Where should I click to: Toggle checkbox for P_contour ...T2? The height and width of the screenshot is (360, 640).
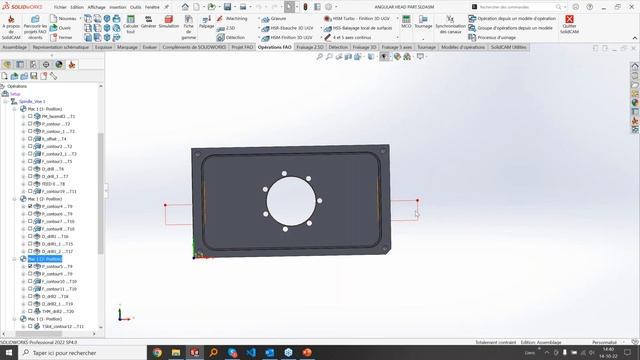(30, 124)
